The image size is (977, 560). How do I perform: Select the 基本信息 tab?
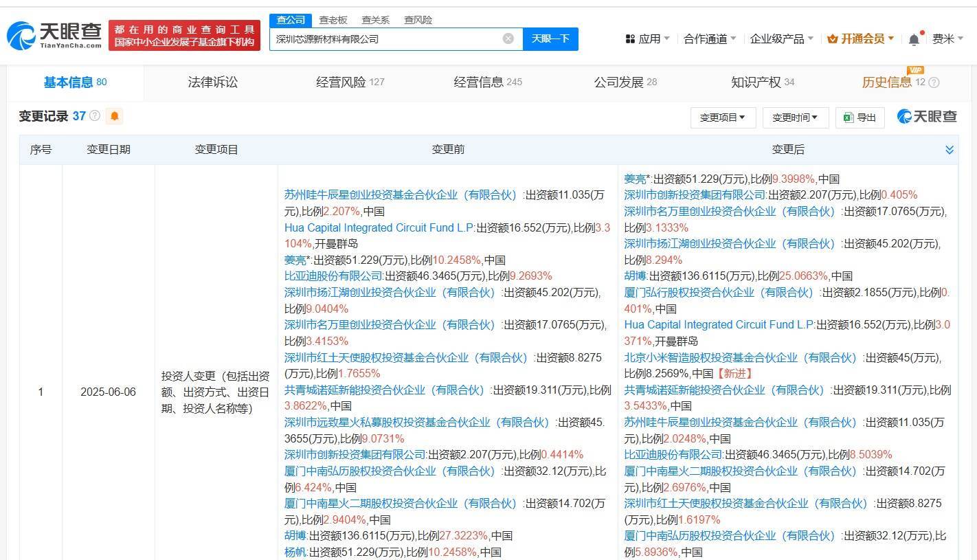tap(75, 82)
